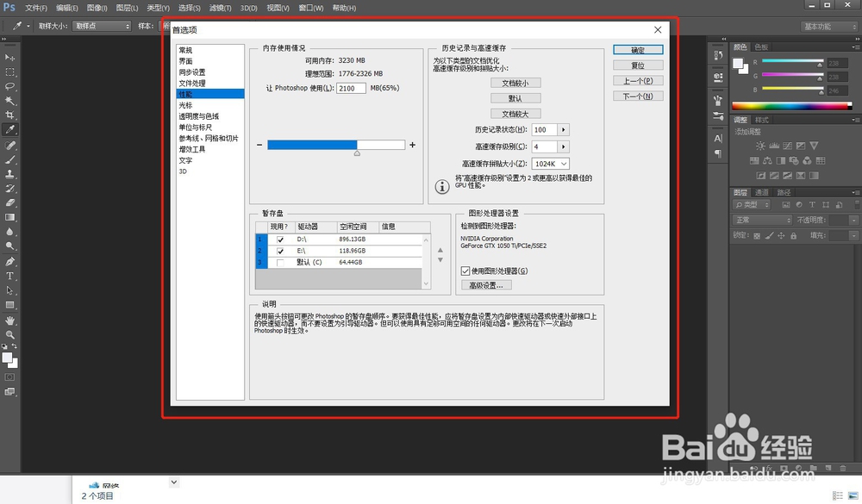Expand the file explorer chevron at bottom

coord(174,482)
